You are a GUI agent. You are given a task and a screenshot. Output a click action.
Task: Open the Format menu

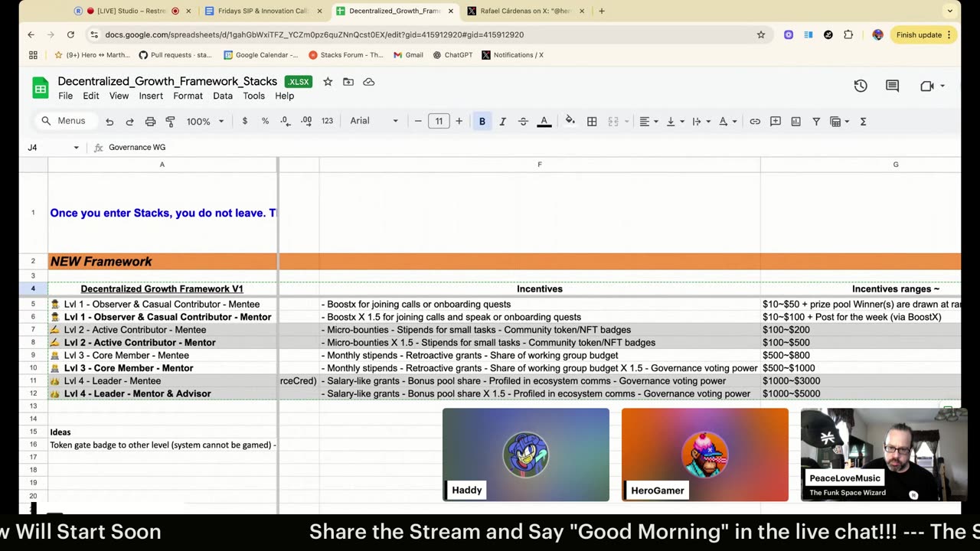pos(188,96)
